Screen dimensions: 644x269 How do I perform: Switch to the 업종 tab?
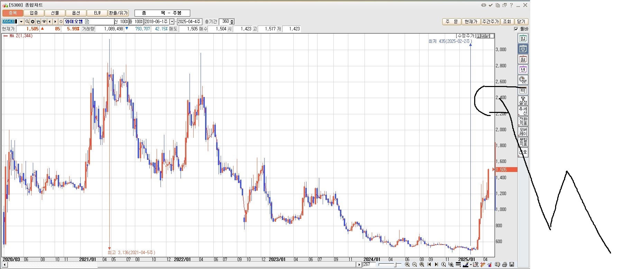click(x=34, y=13)
